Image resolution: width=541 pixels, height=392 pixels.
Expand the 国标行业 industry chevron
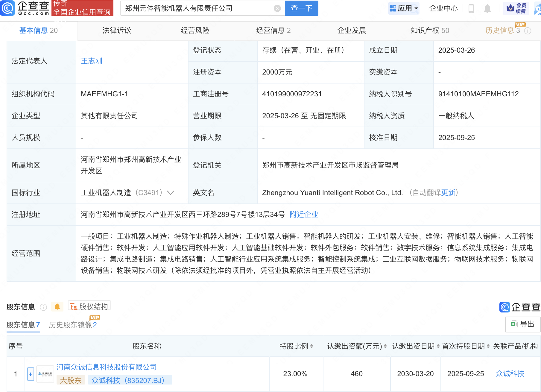[x=171, y=193]
